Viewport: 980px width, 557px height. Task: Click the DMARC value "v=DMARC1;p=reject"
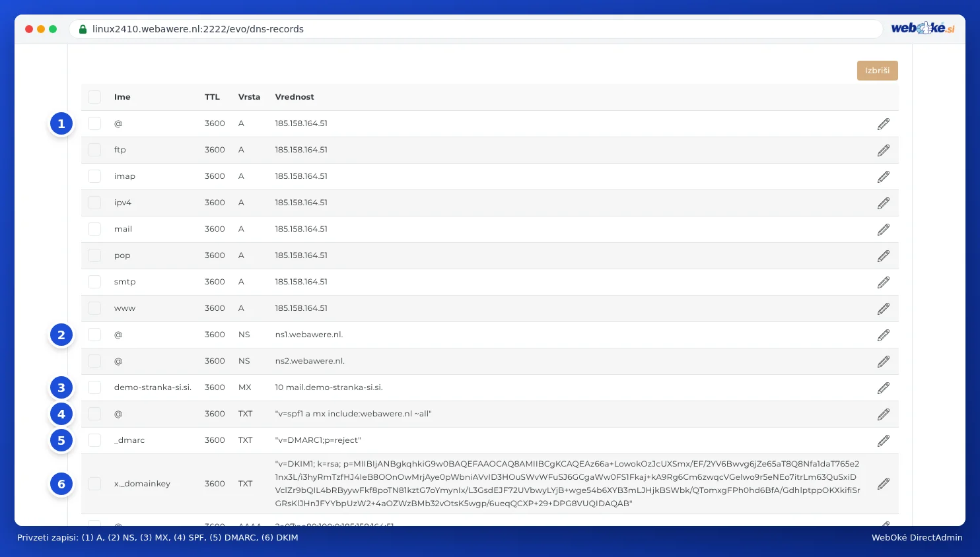[318, 440]
